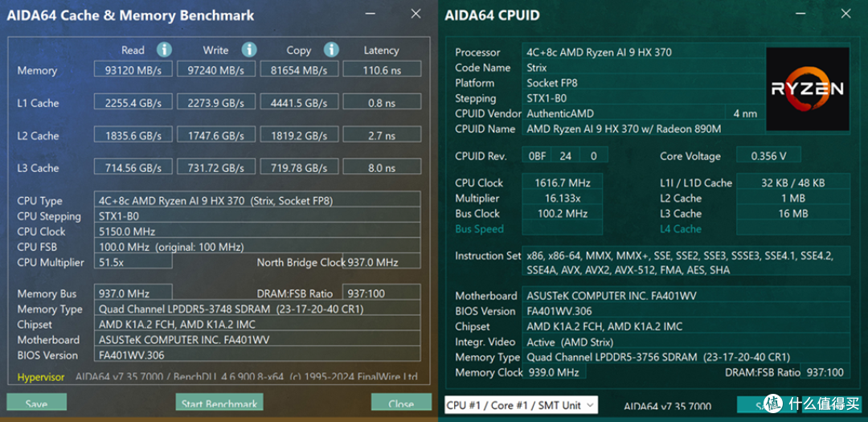Minimize the AIDA64 CPUID window

pyautogui.click(x=799, y=14)
